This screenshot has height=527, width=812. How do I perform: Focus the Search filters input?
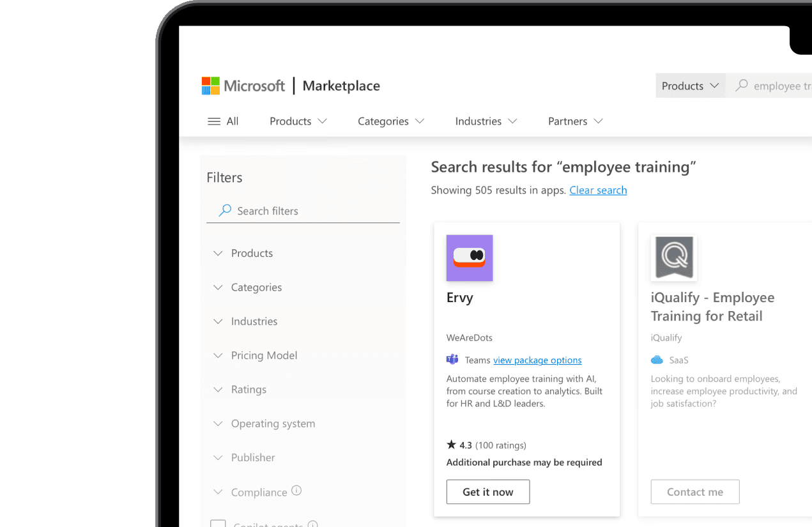[x=303, y=211]
